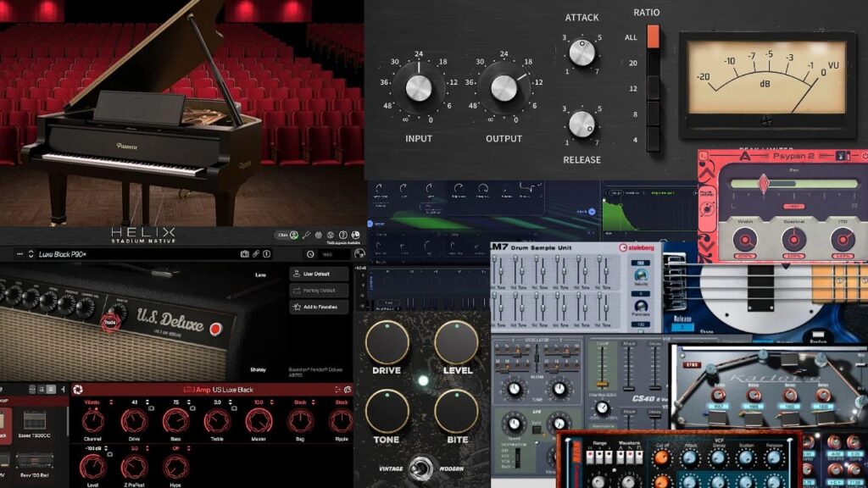This screenshot has height=488, width=868.
Task: Click the stepper above the Sag knob
Action: click(x=314, y=402)
